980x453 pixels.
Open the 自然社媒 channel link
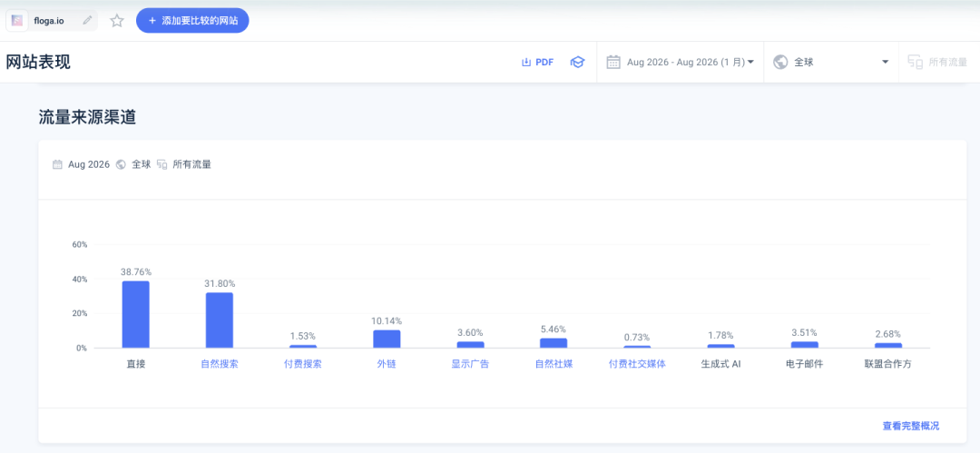tap(554, 364)
